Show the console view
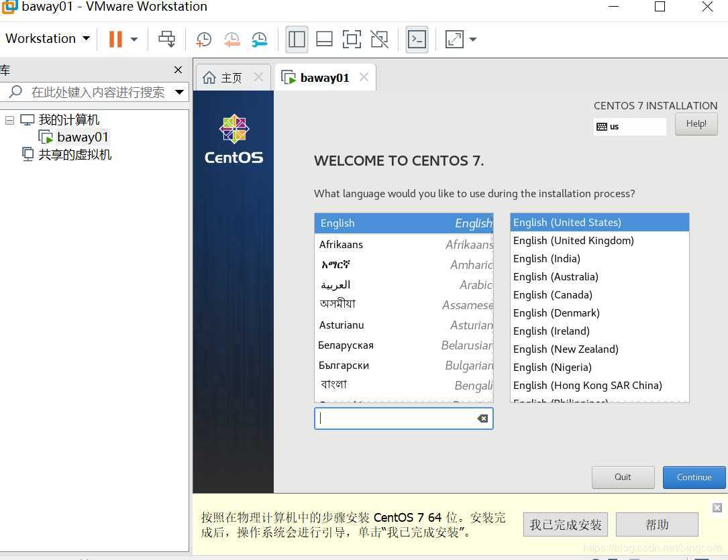The height and width of the screenshot is (560, 728). click(417, 40)
